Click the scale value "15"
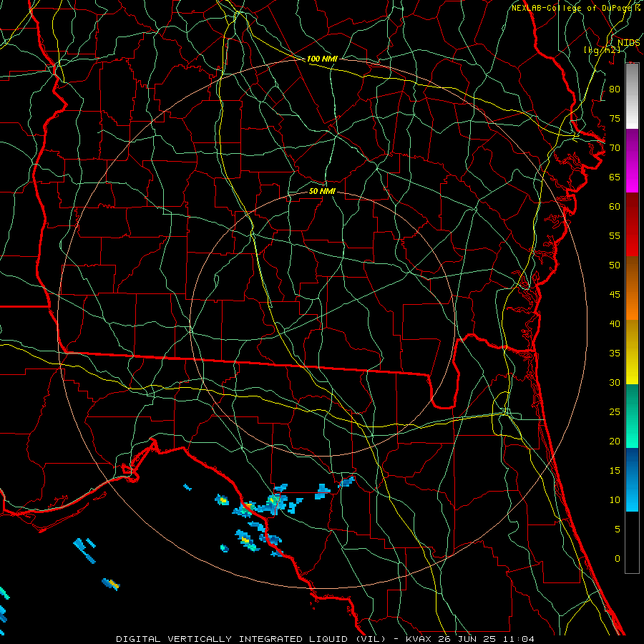The height and width of the screenshot is (644, 644). pyautogui.click(x=615, y=470)
